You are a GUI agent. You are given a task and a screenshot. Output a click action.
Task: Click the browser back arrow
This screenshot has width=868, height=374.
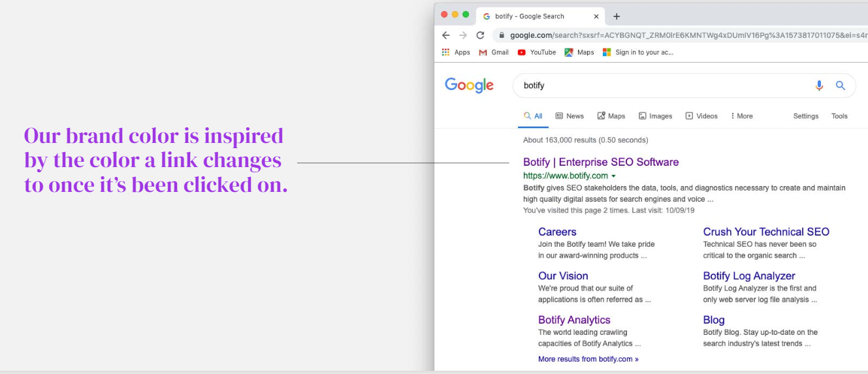point(445,35)
